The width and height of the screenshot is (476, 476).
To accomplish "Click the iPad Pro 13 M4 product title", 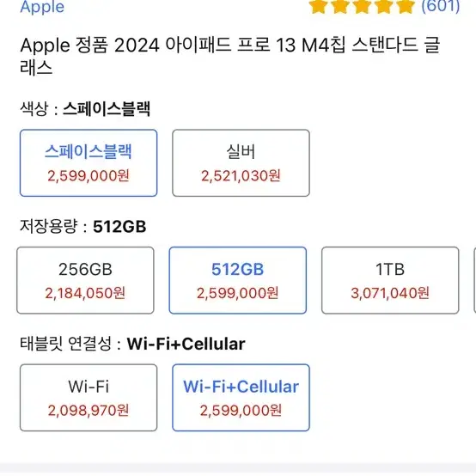I will point(229,56).
